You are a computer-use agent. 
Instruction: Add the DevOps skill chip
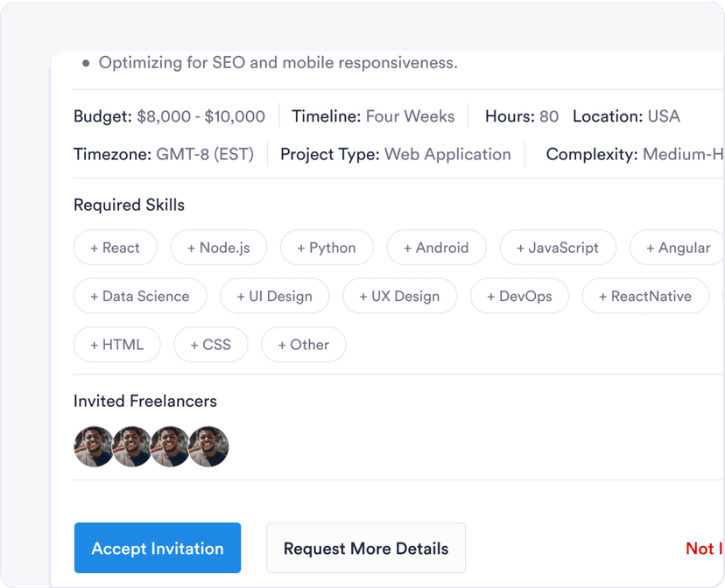coord(519,297)
